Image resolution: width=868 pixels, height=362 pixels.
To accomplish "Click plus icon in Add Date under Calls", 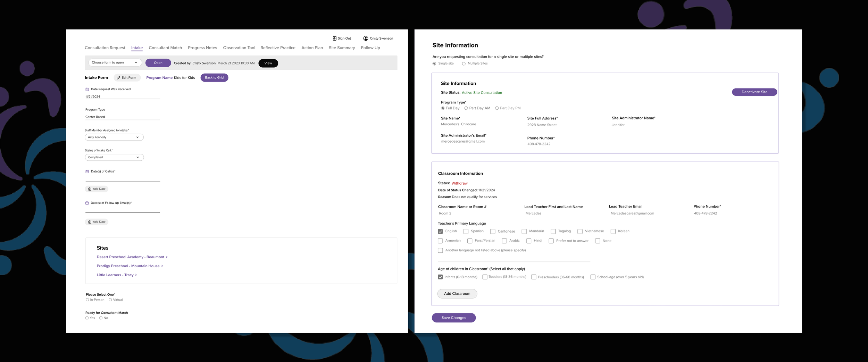I will (90, 189).
